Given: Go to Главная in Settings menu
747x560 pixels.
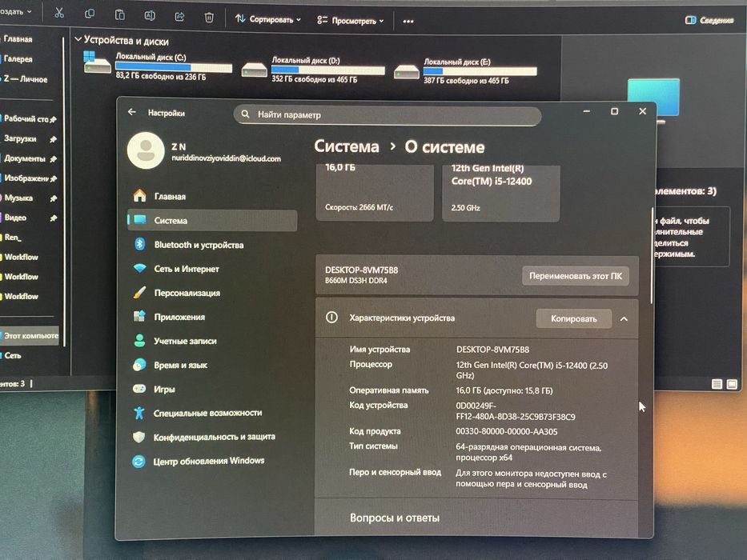Looking at the screenshot, I should (x=212, y=196).
